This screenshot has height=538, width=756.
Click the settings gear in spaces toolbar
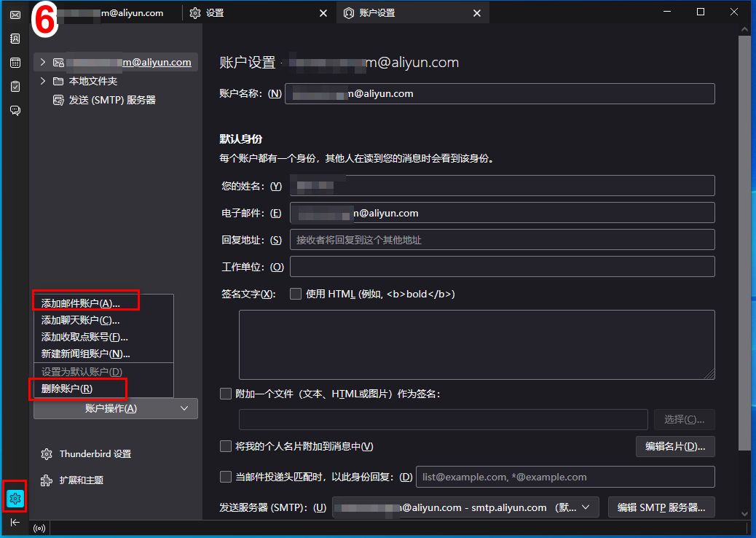tap(15, 498)
